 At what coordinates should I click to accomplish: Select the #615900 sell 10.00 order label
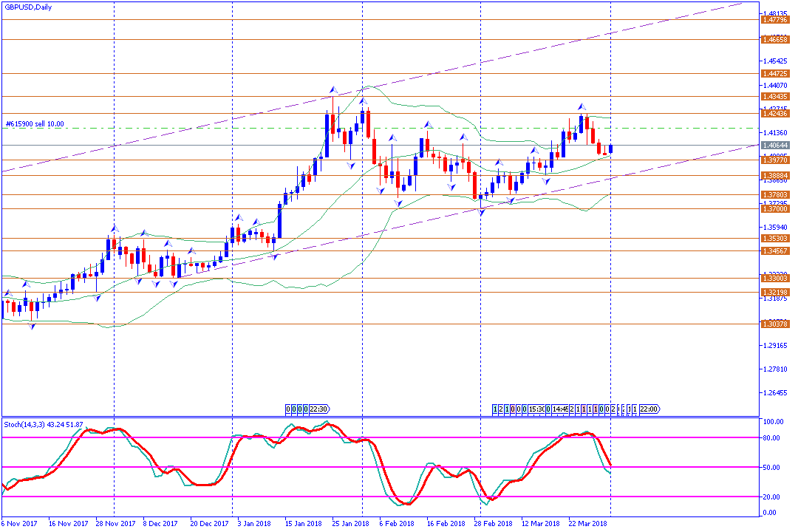click(x=35, y=123)
